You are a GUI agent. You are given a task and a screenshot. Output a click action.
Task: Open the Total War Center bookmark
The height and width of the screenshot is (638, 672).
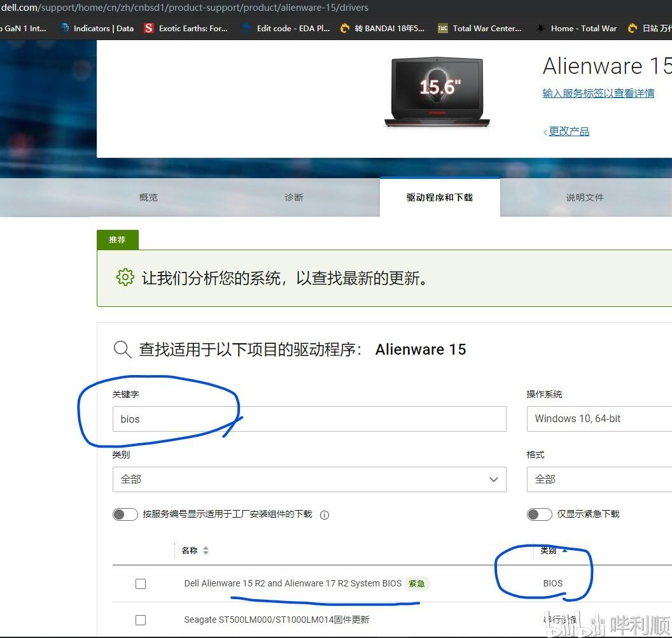pos(480,28)
